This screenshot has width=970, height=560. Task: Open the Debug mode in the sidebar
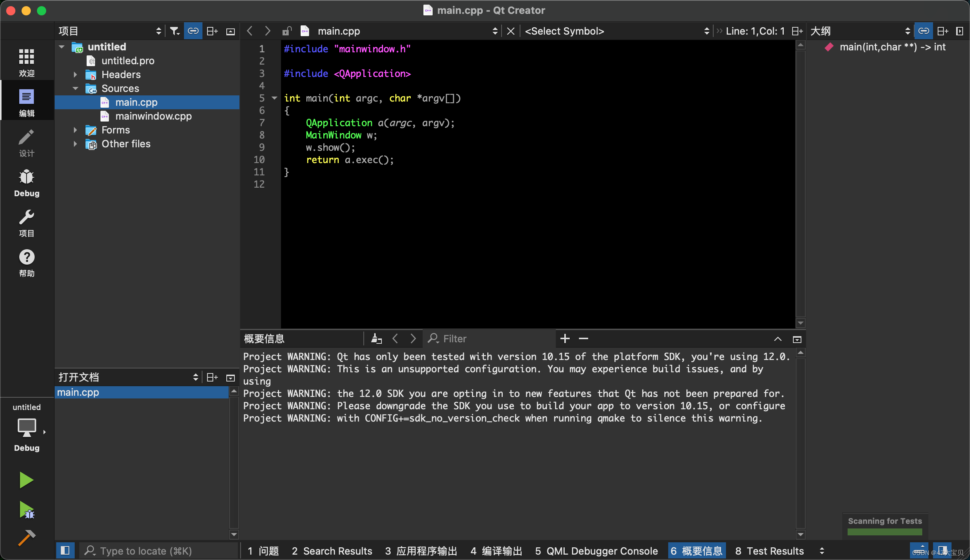click(27, 183)
